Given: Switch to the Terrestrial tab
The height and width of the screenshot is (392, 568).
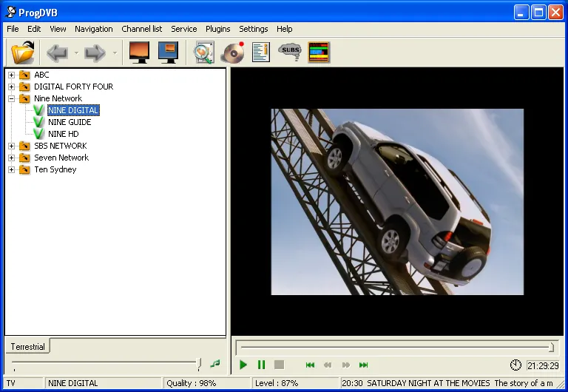Looking at the screenshot, I should (27, 347).
